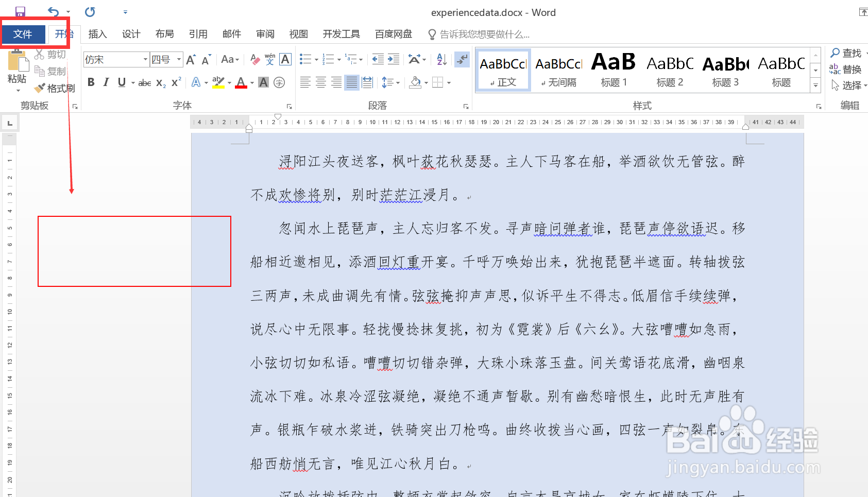Click the 选择 (Select) button
The width and height of the screenshot is (868, 497).
point(849,85)
